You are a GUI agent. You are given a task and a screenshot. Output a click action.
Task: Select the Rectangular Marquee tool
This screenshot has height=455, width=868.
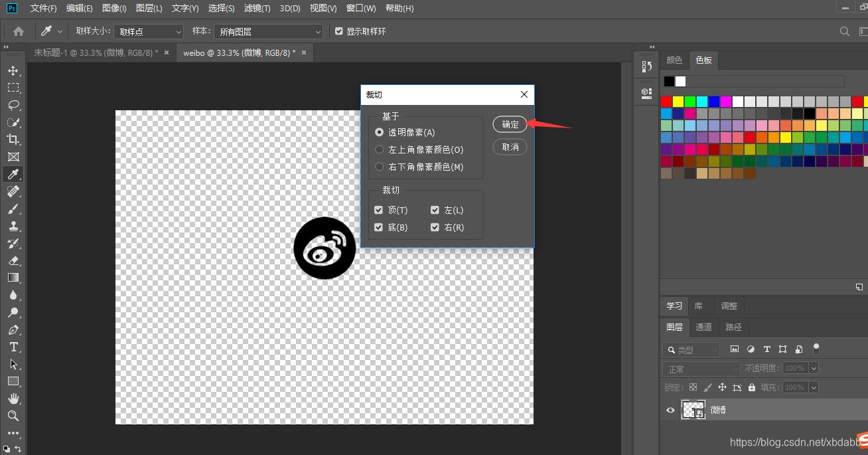[13, 88]
